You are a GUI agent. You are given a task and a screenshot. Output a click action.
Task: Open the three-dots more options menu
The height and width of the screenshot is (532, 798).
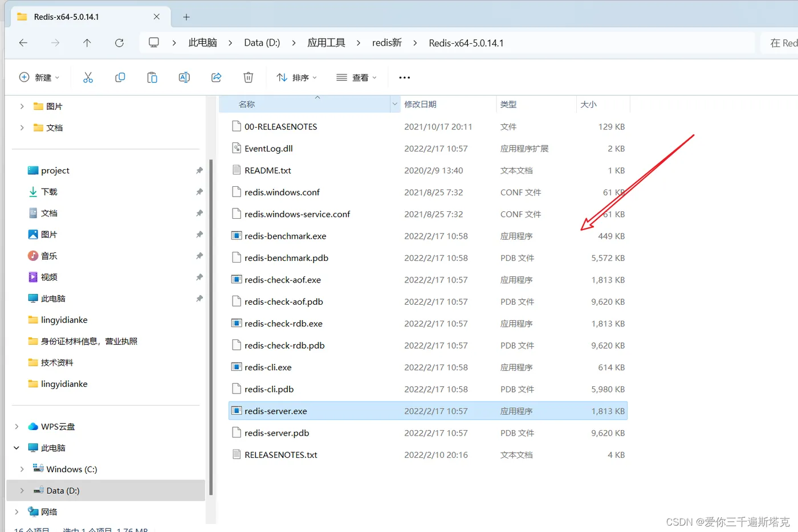[405, 77]
